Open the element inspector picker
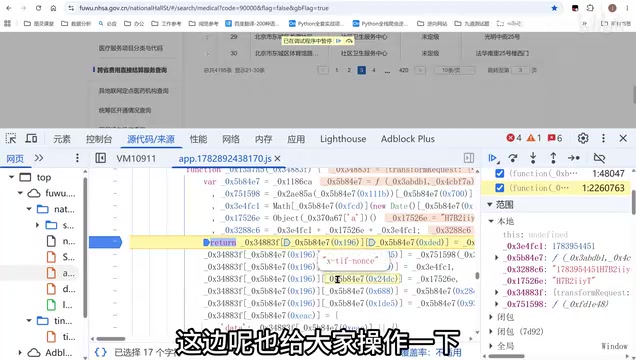Viewport: 636px width, 360px height. [11, 139]
